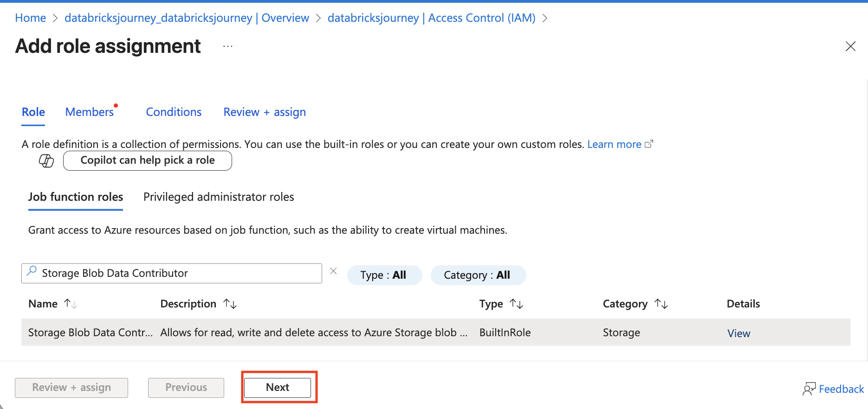Click the search magnifier icon

[32, 271]
